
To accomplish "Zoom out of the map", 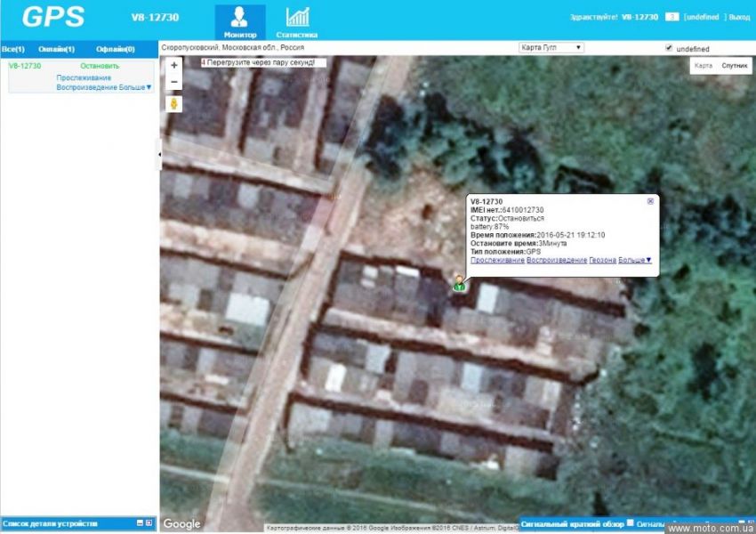I will pyautogui.click(x=174, y=82).
